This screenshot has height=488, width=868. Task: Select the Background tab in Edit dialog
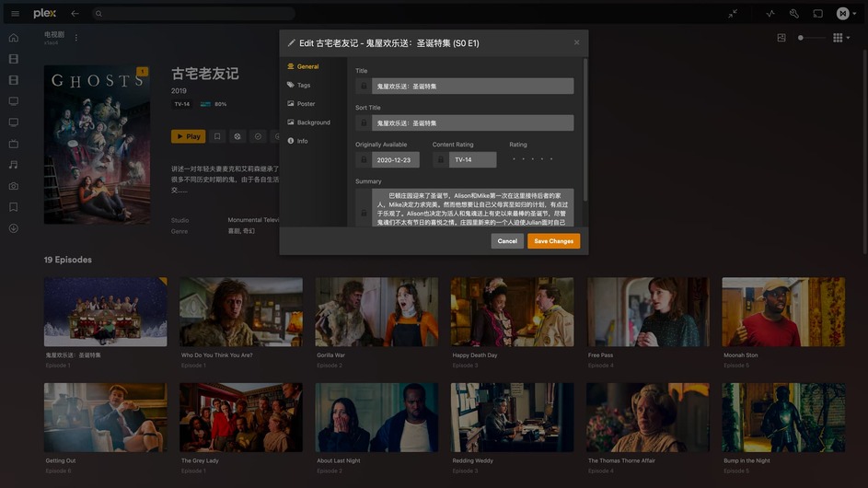[x=308, y=122]
